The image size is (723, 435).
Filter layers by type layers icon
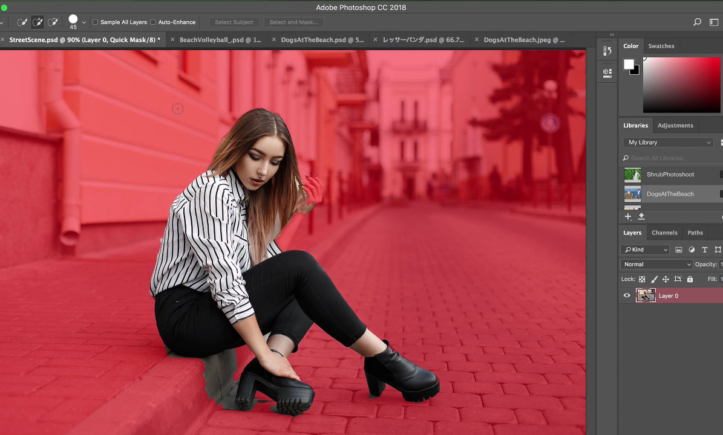coord(705,250)
